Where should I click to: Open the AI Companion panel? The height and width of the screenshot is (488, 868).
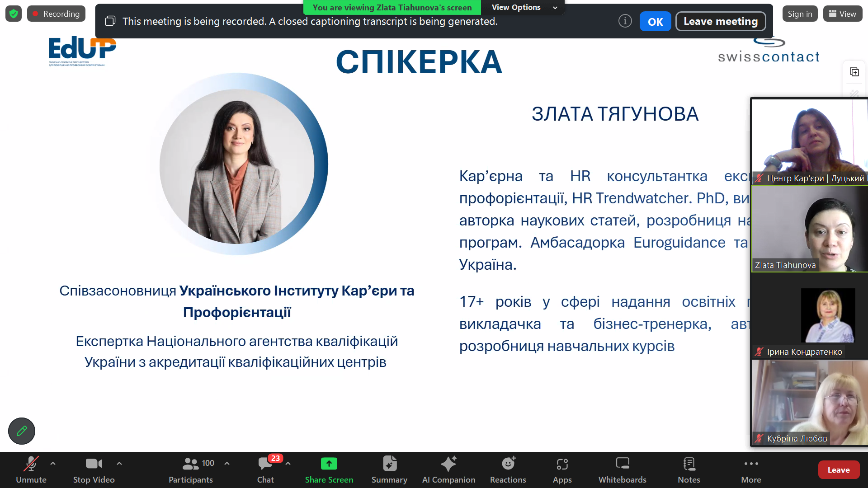[448, 469]
